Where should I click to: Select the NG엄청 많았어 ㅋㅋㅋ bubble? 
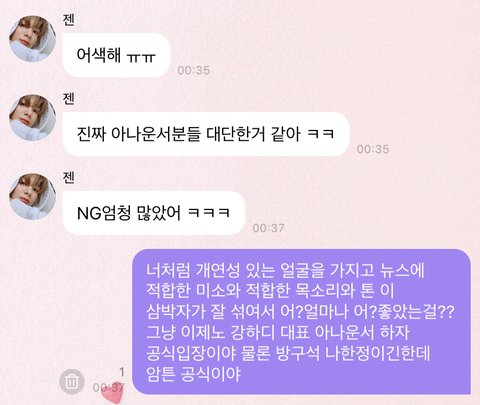tap(154, 213)
